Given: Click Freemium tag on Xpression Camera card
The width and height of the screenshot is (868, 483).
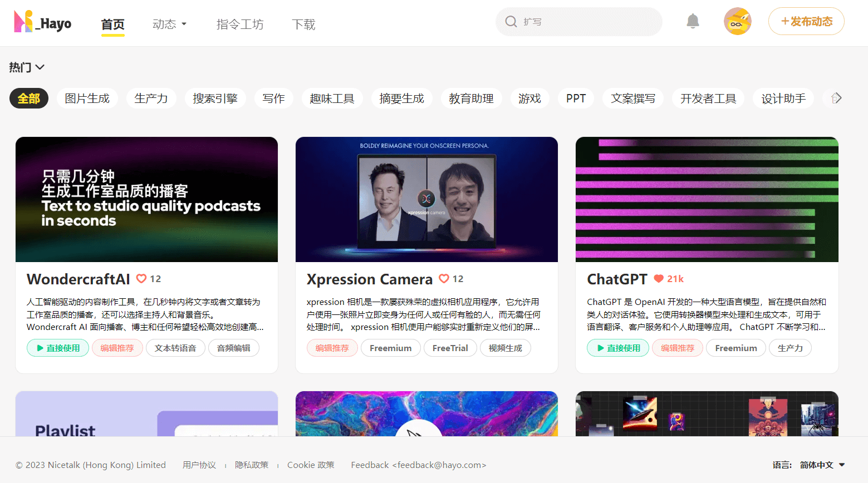Looking at the screenshot, I should (391, 348).
